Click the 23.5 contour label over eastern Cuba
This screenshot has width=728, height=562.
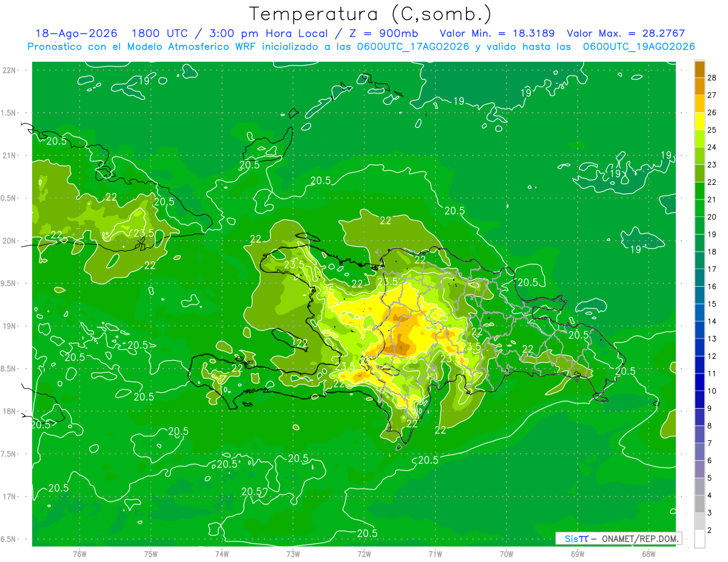click(x=144, y=233)
